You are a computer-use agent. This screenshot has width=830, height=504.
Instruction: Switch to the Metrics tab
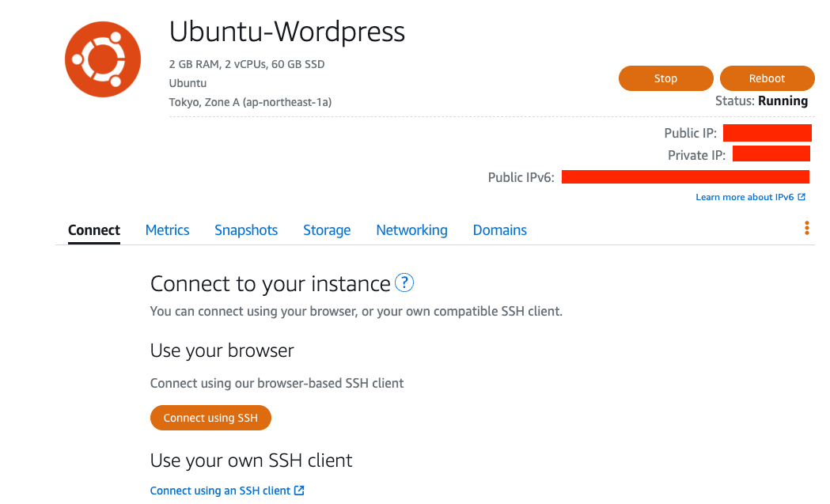pos(167,230)
